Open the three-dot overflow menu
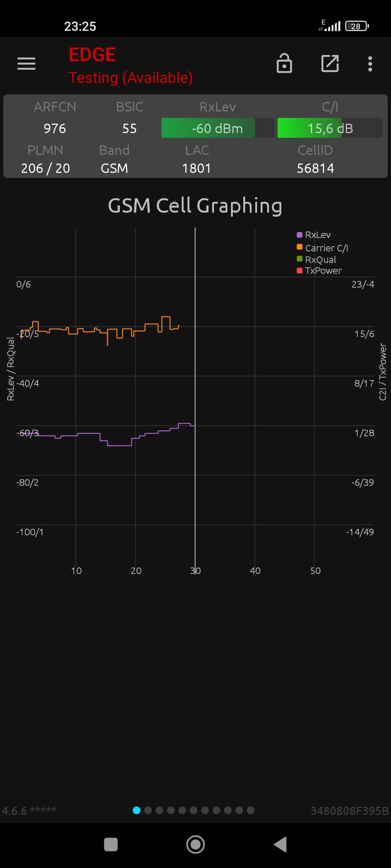 (370, 64)
